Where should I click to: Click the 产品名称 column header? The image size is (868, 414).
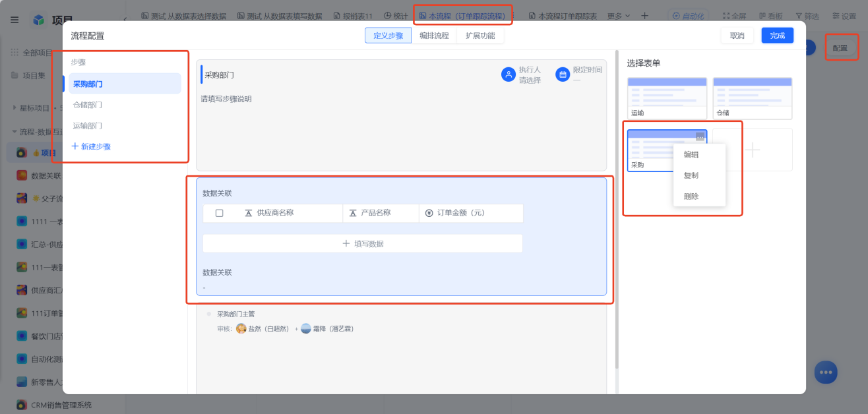(381, 213)
